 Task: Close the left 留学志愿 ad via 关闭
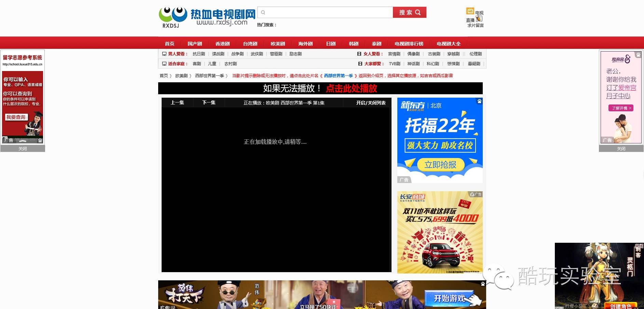click(23, 149)
